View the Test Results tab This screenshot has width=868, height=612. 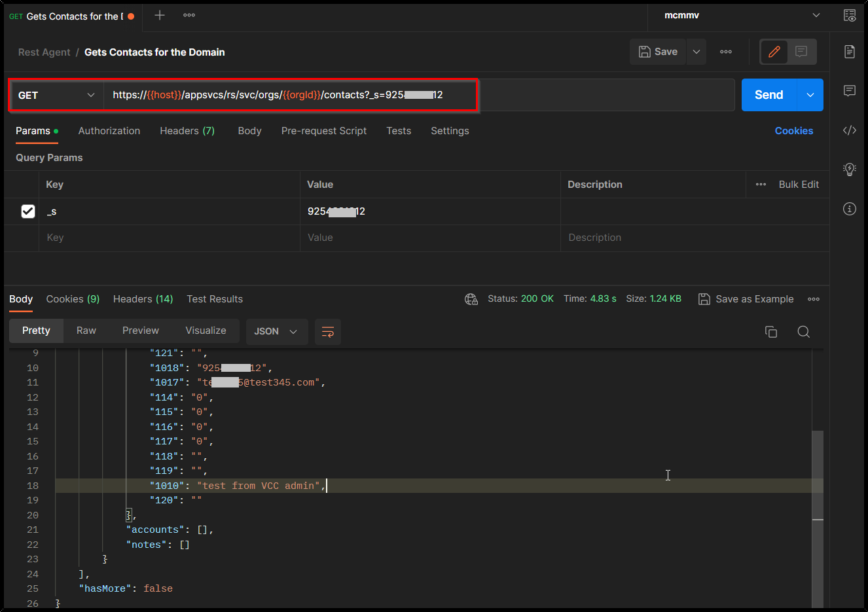tap(215, 299)
